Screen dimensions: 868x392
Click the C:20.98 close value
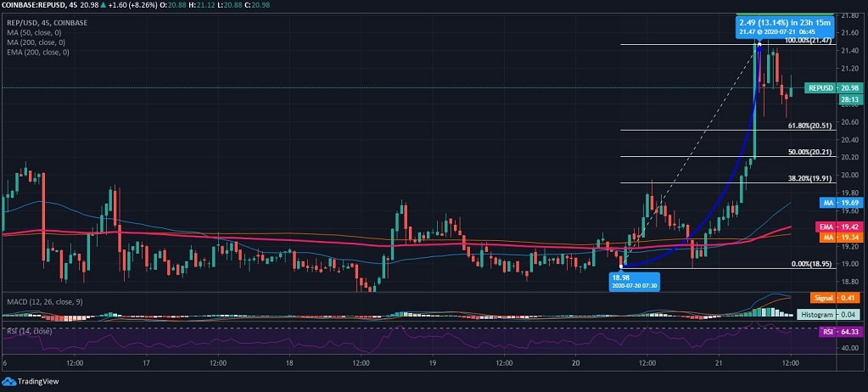[255, 5]
